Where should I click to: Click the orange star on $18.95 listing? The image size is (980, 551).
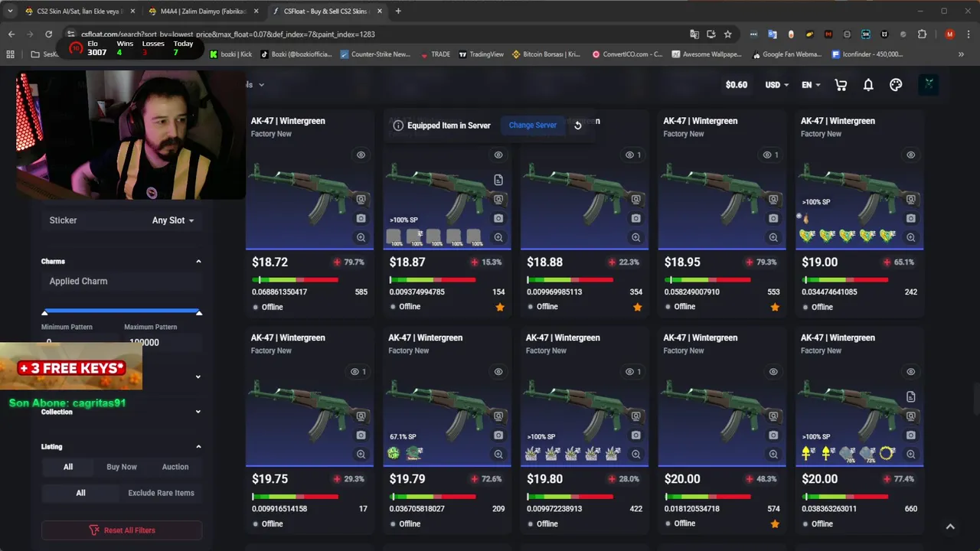click(x=775, y=307)
